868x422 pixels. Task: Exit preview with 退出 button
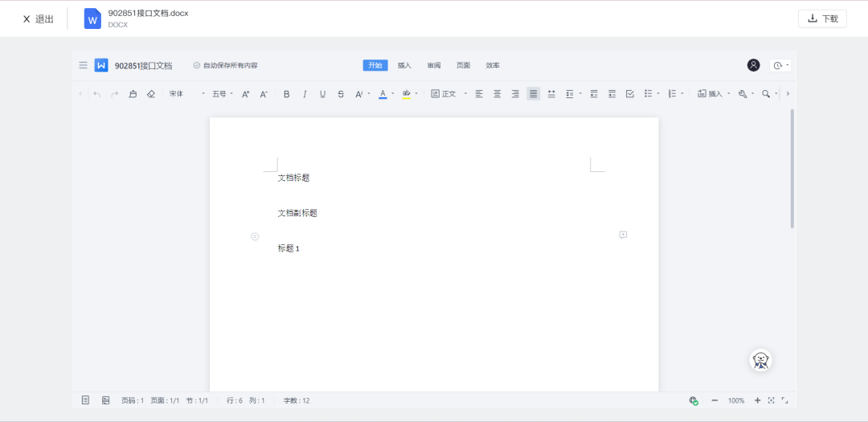(x=38, y=18)
